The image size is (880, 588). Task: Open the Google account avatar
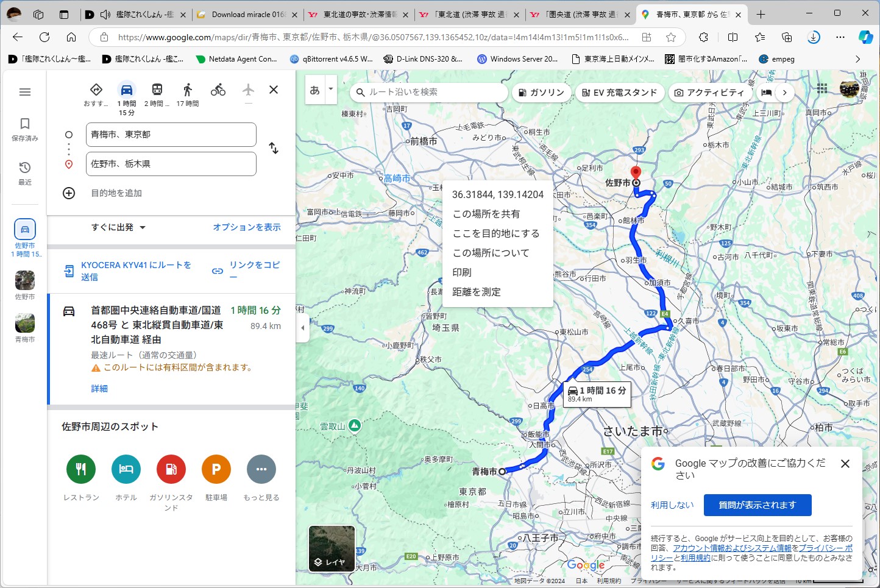(849, 89)
